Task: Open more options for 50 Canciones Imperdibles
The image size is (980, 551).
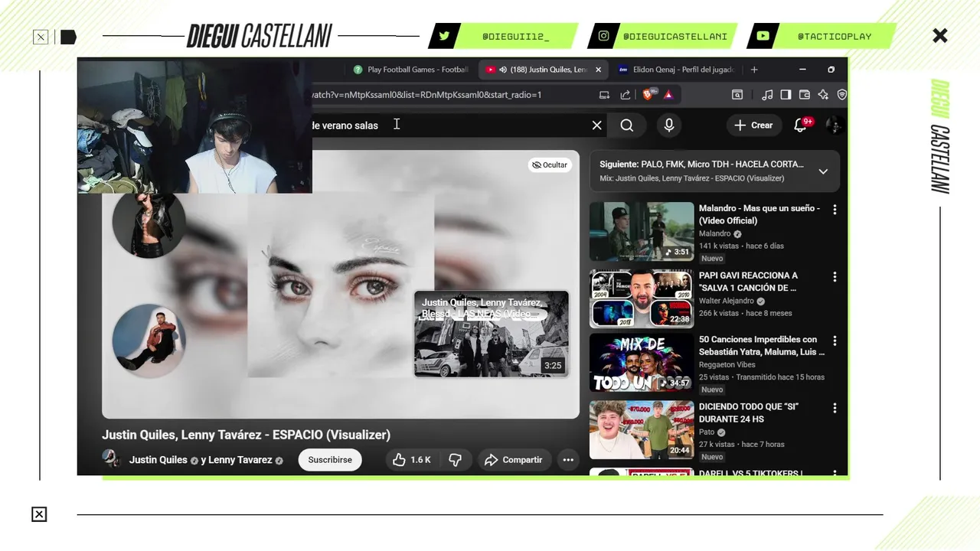Action: tap(835, 341)
